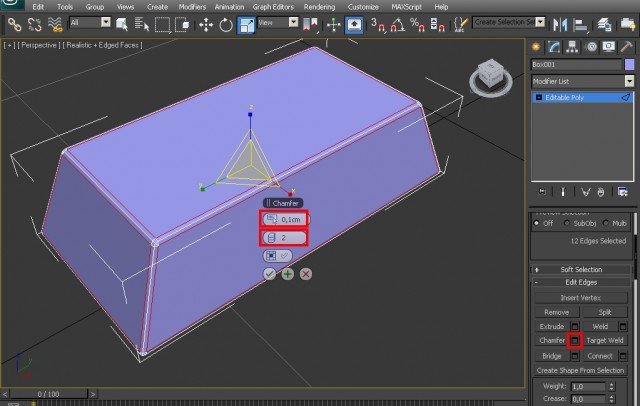Toggle Show End Result icon

[563, 191]
